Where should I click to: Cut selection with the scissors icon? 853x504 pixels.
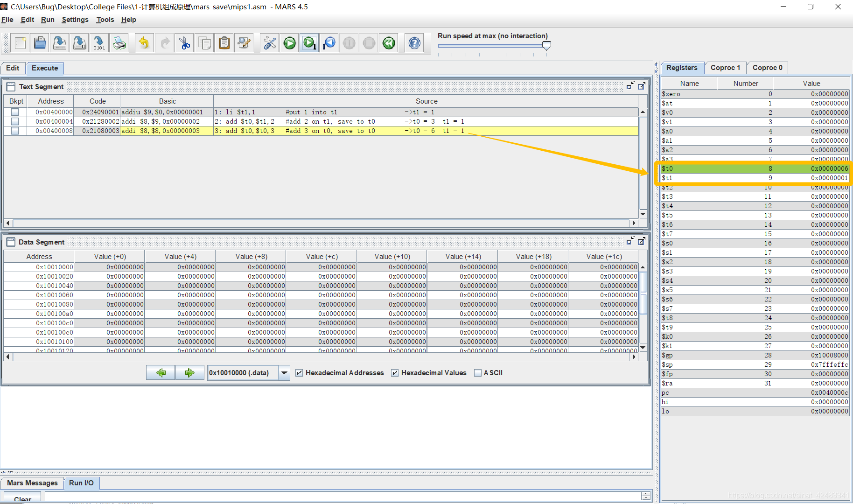pyautogui.click(x=185, y=43)
